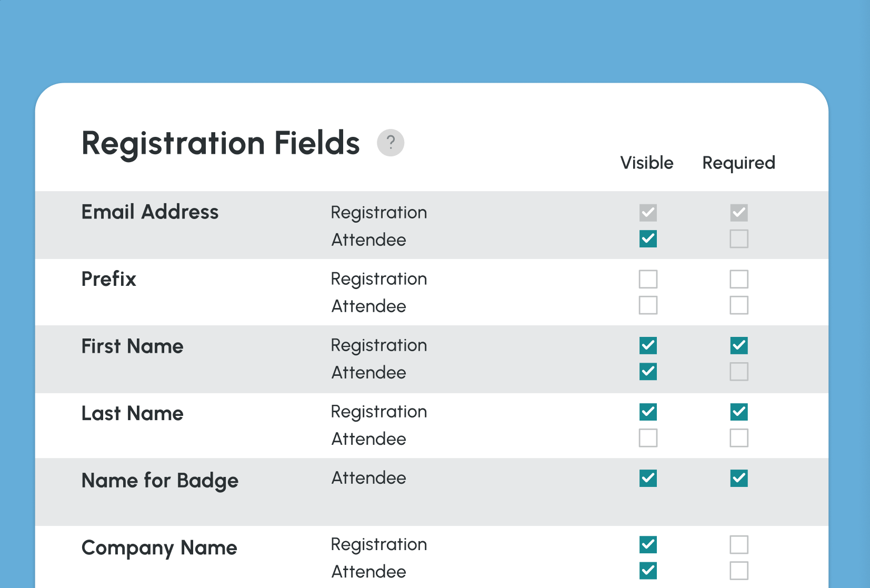
Task: Uncheck Company Name Registration Visible box
Action: [648, 545]
